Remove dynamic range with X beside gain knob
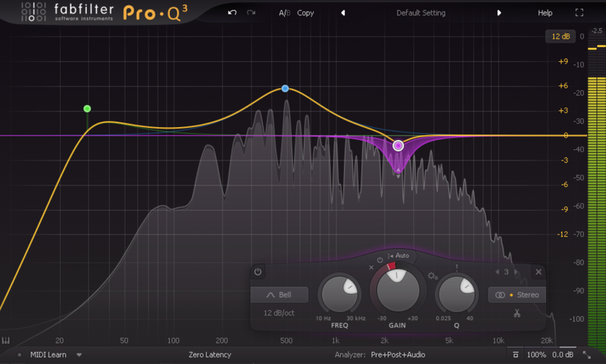This screenshot has height=364, width=606. tap(371, 267)
